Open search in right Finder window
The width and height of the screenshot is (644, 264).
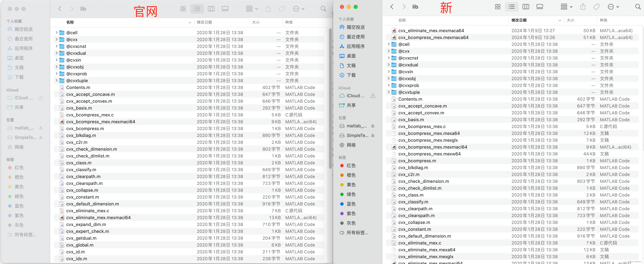[x=638, y=7]
